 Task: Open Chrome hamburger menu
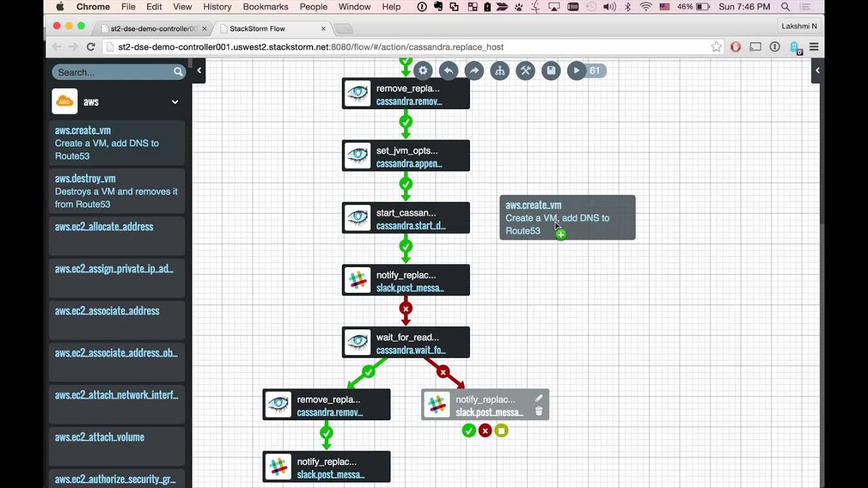pos(814,47)
